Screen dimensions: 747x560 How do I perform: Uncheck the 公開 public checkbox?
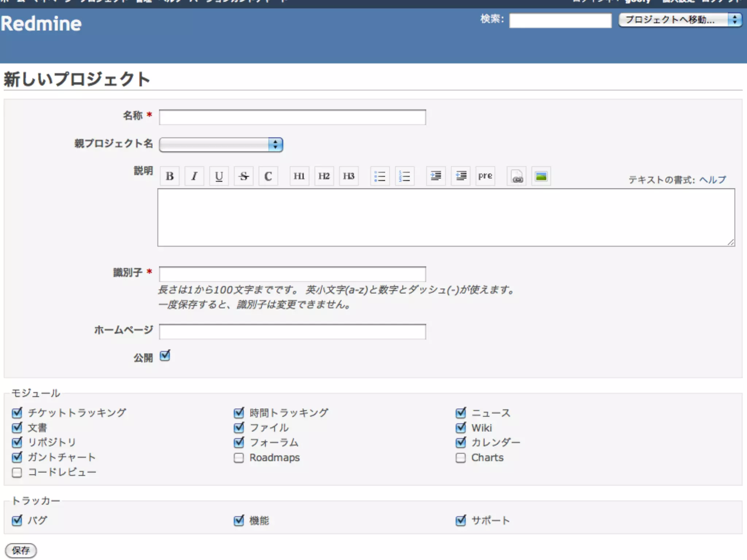pos(165,356)
